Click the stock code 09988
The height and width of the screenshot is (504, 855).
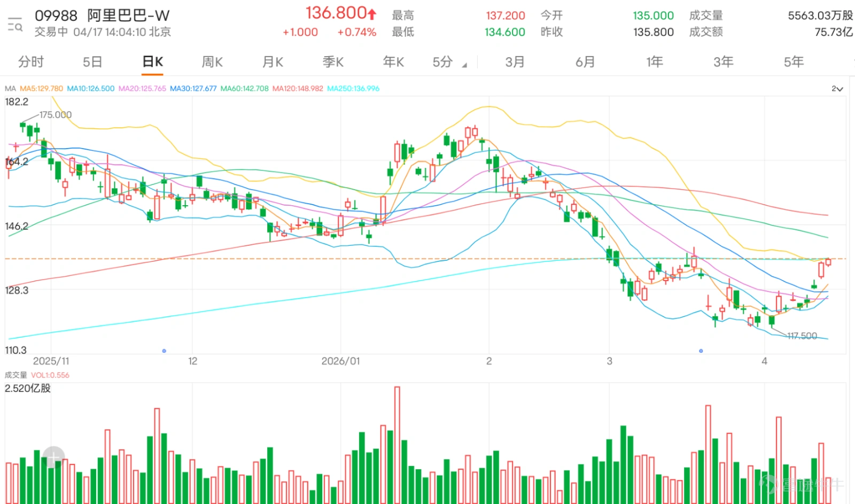56,15
